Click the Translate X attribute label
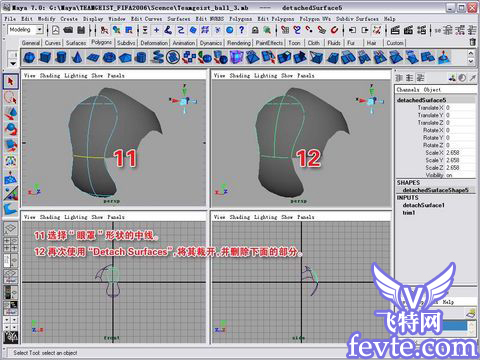Screen dimensions: 480x360 (x=430, y=108)
